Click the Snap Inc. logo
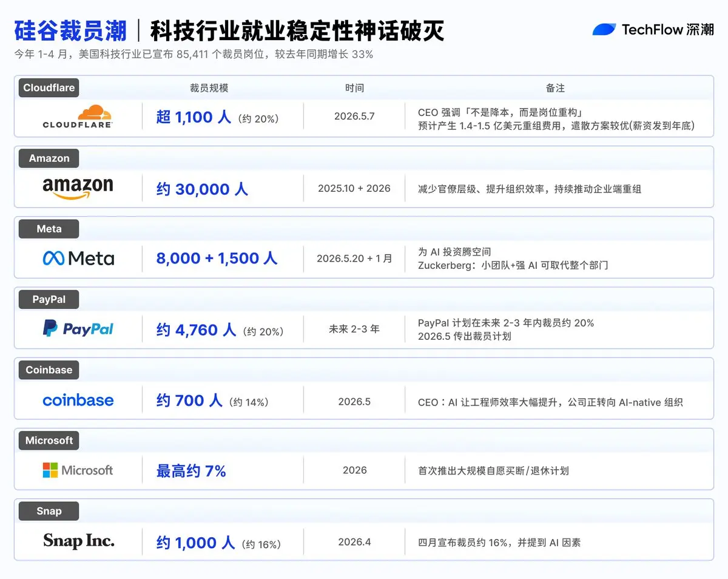The image size is (728, 579). [x=79, y=541]
